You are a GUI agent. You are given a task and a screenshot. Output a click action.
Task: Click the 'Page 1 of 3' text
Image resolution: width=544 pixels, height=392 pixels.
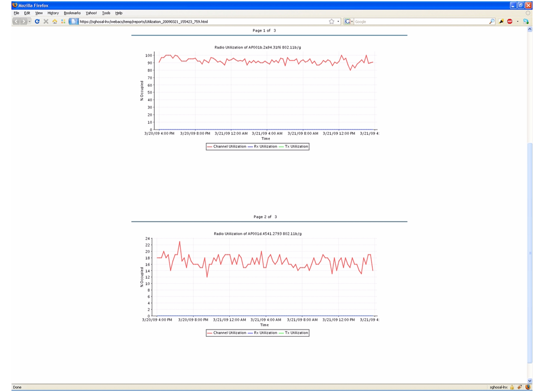[264, 31]
